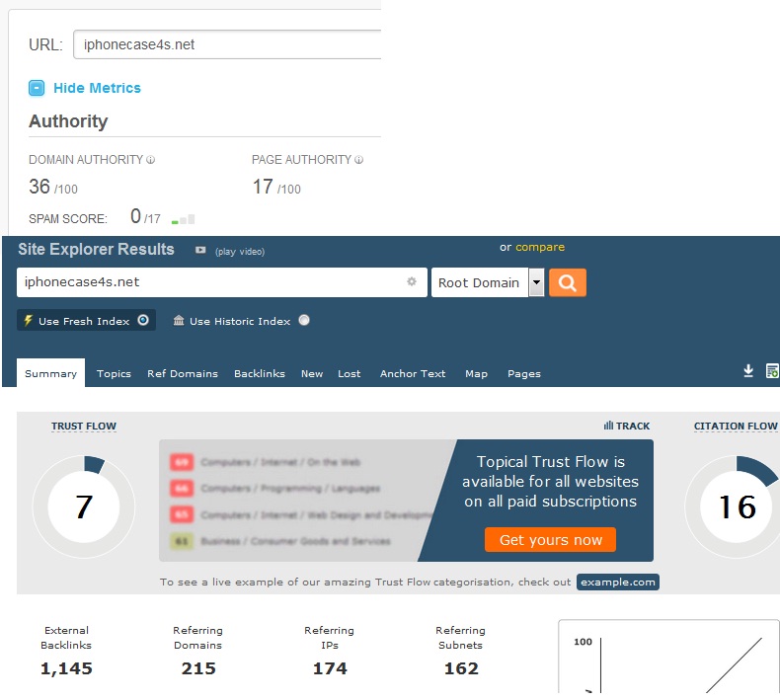
Task: Open the Ref Domains tab
Action: (x=183, y=373)
